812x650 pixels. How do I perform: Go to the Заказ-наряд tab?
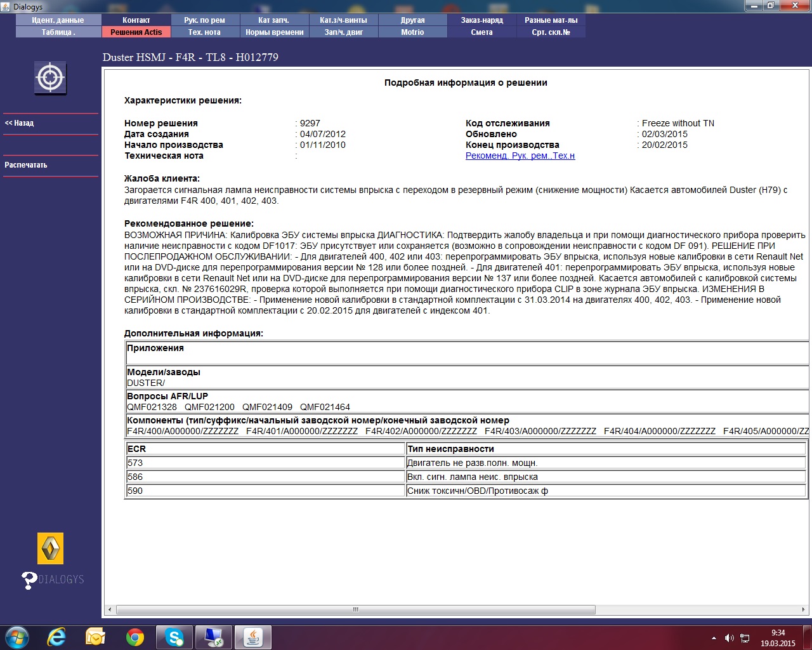point(481,20)
